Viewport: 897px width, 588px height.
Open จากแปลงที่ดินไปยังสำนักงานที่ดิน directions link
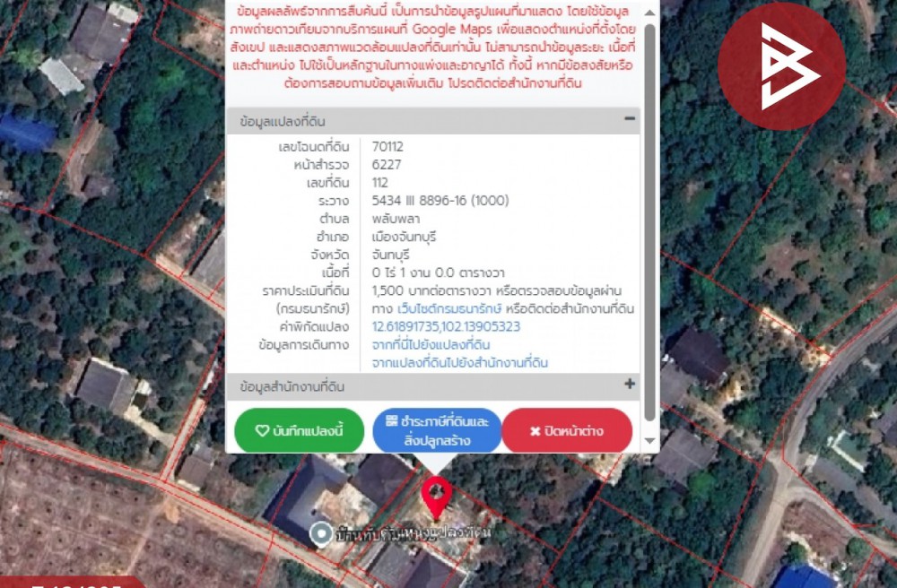click(460, 363)
